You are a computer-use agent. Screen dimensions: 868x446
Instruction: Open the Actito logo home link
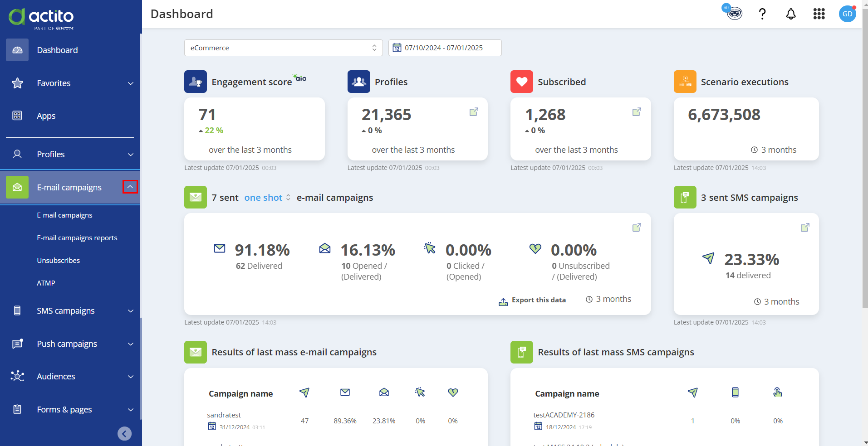coord(41,18)
